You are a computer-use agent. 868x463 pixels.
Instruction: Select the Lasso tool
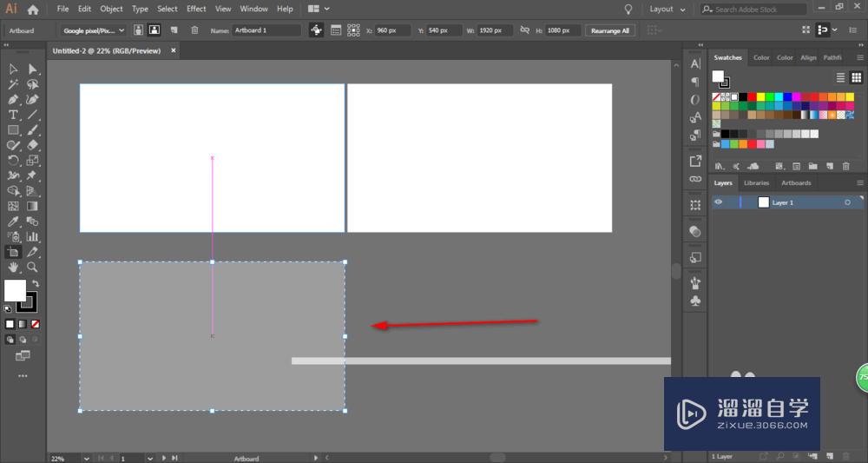(33, 84)
